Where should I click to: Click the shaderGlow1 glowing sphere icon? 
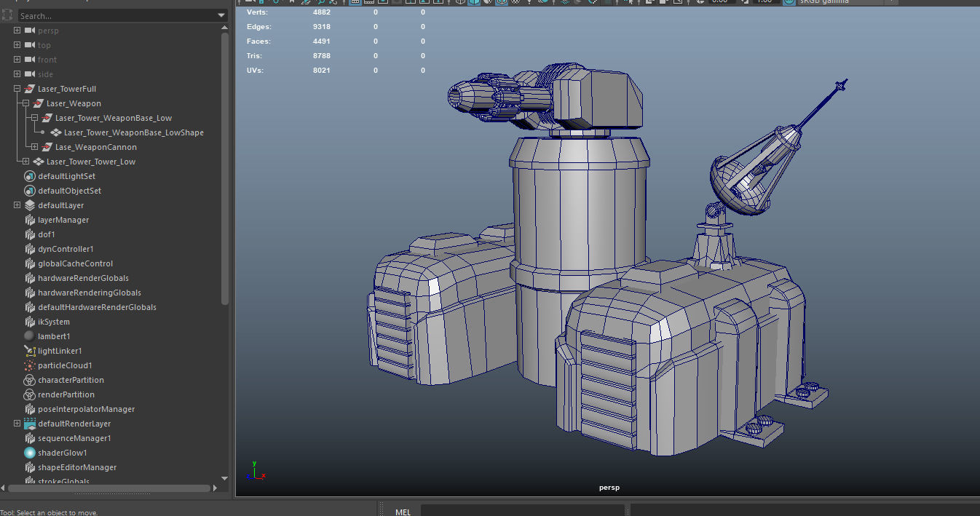coord(30,453)
